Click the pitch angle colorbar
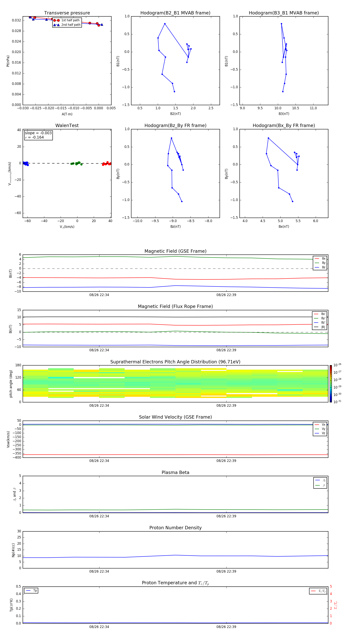 (x=331, y=384)
